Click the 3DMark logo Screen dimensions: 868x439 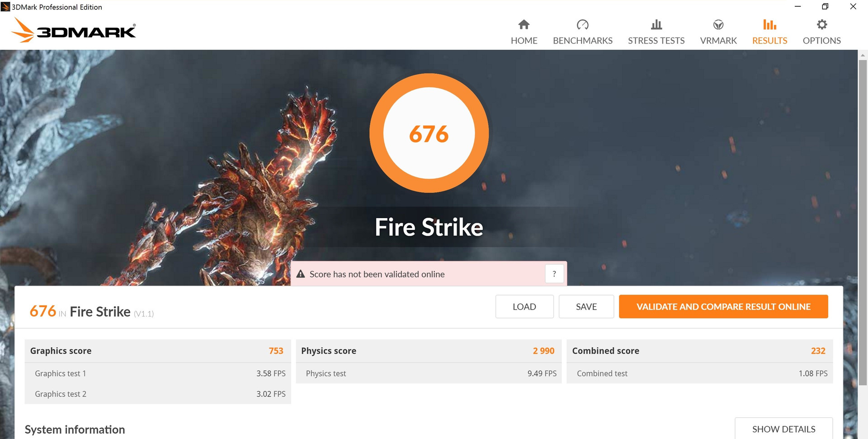(x=73, y=30)
